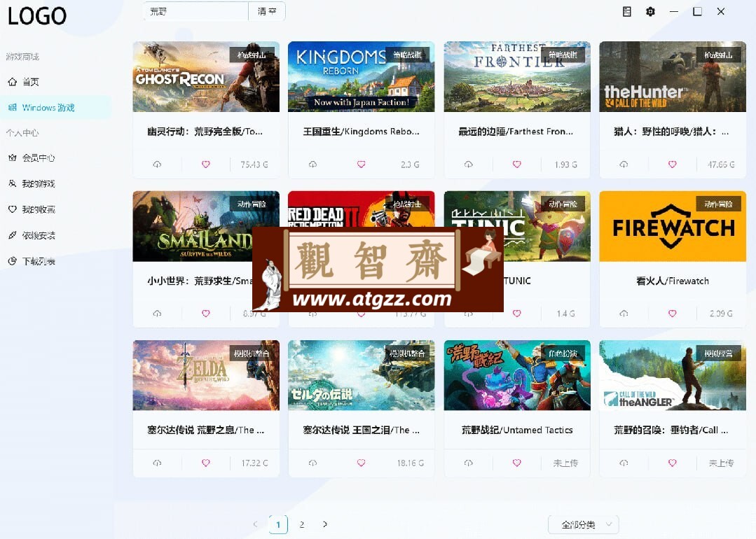
Task: Favorite Smalland with heart icon
Action: click(206, 314)
